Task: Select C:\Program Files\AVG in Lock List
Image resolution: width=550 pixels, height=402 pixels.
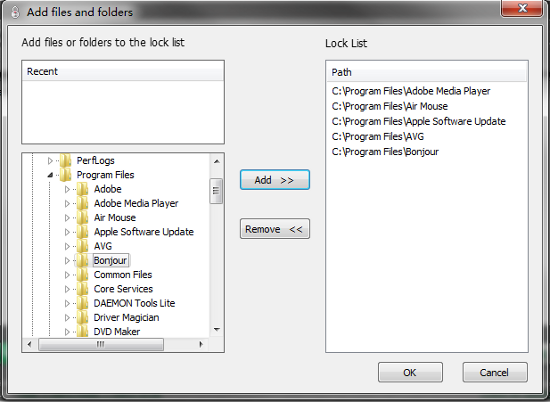Action: point(377,136)
